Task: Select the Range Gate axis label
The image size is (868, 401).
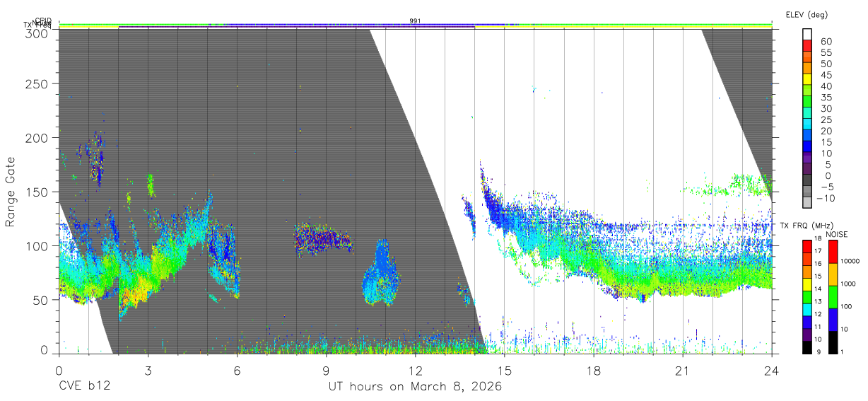Action: (11, 192)
